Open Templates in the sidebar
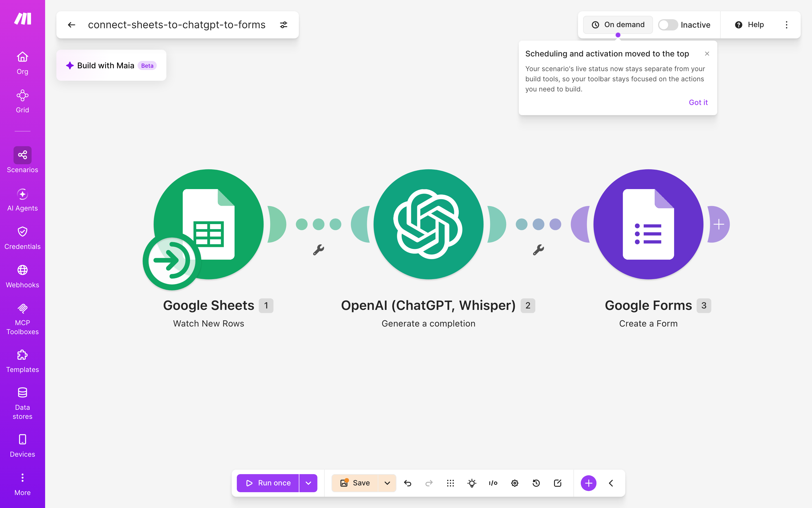 click(x=23, y=361)
